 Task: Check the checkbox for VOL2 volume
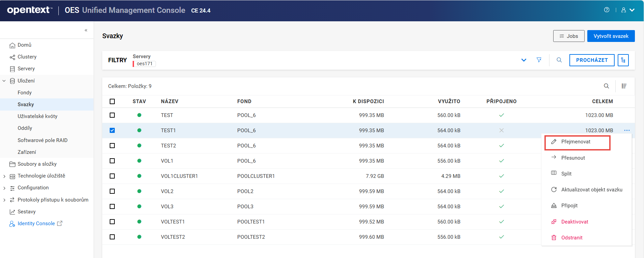click(x=112, y=191)
